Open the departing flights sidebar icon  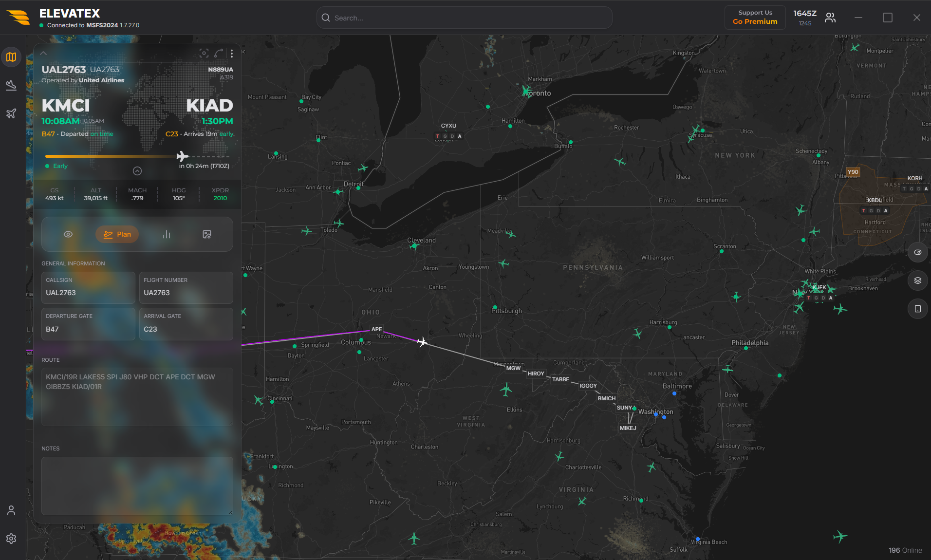[11, 85]
